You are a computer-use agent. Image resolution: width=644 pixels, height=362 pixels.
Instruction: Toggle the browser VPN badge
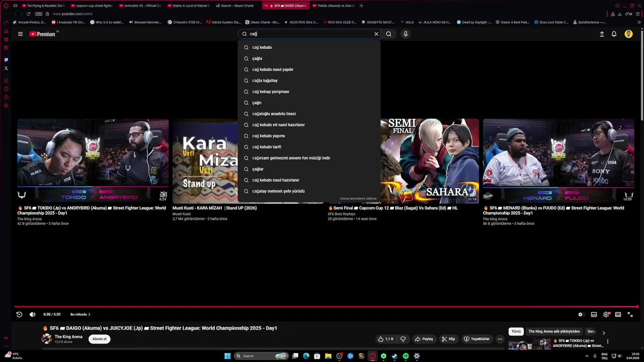(x=38, y=14)
